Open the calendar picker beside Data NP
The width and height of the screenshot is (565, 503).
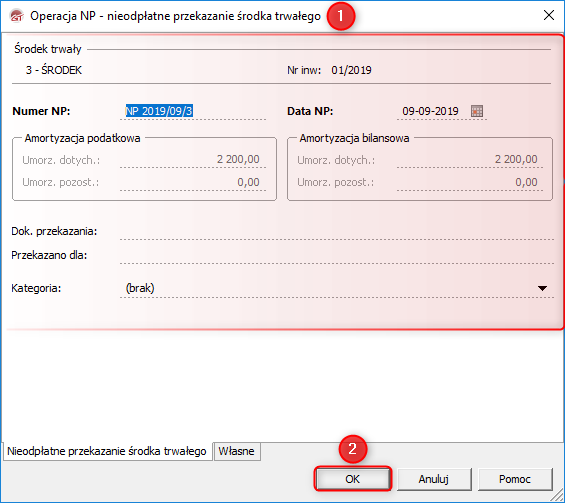(477, 111)
